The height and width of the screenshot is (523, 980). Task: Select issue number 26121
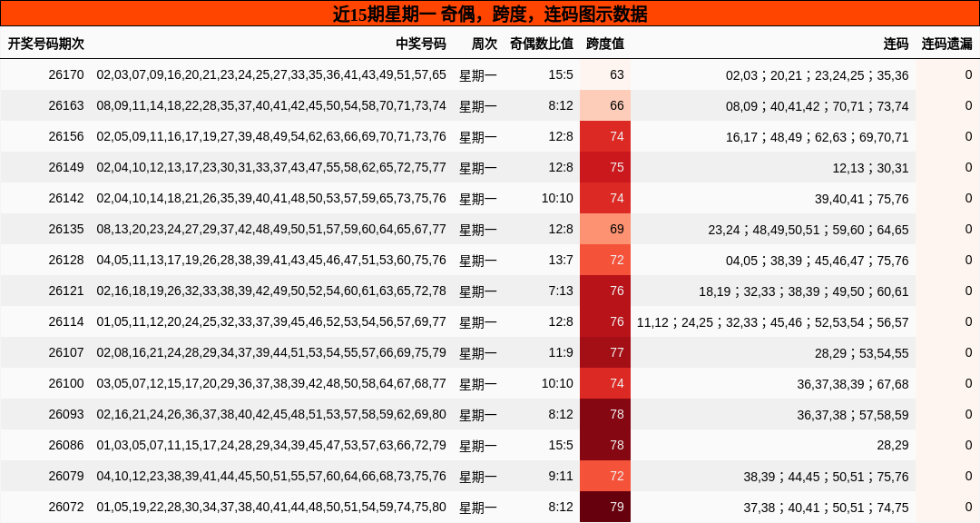click(66, 291)
